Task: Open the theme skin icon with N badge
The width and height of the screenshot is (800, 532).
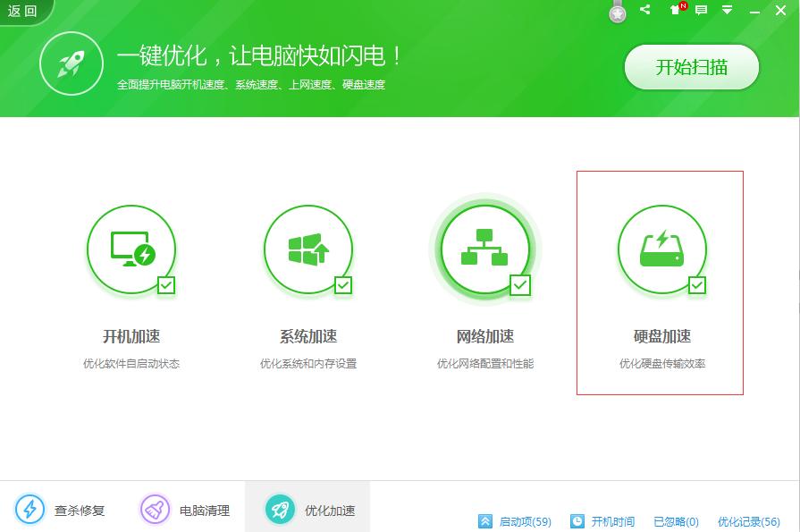Action: click(677, 10)
